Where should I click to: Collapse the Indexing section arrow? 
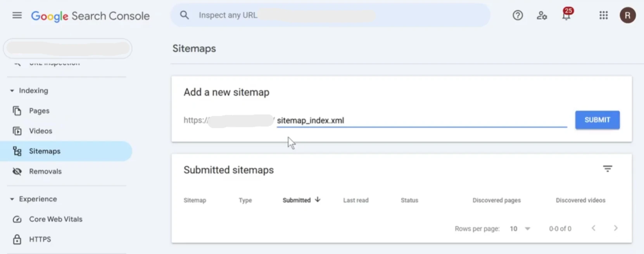pyautogui.click(x=12, y=91)
